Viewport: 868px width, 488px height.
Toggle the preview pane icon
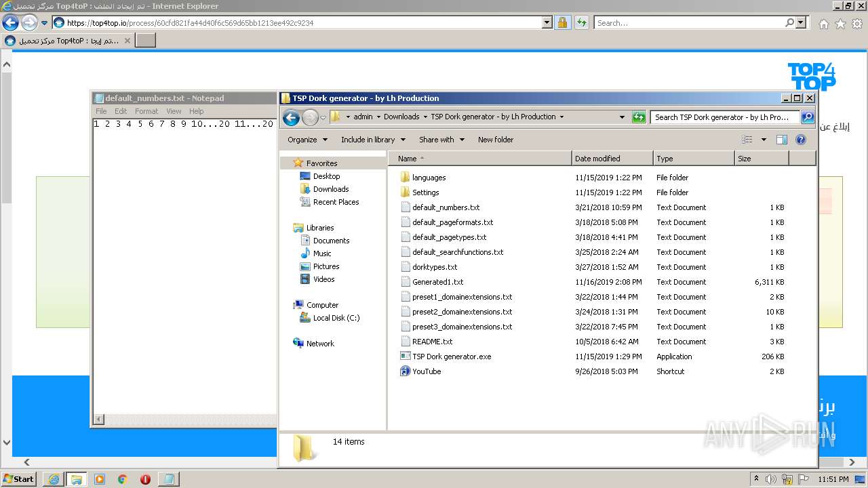(x=782, y=140)
